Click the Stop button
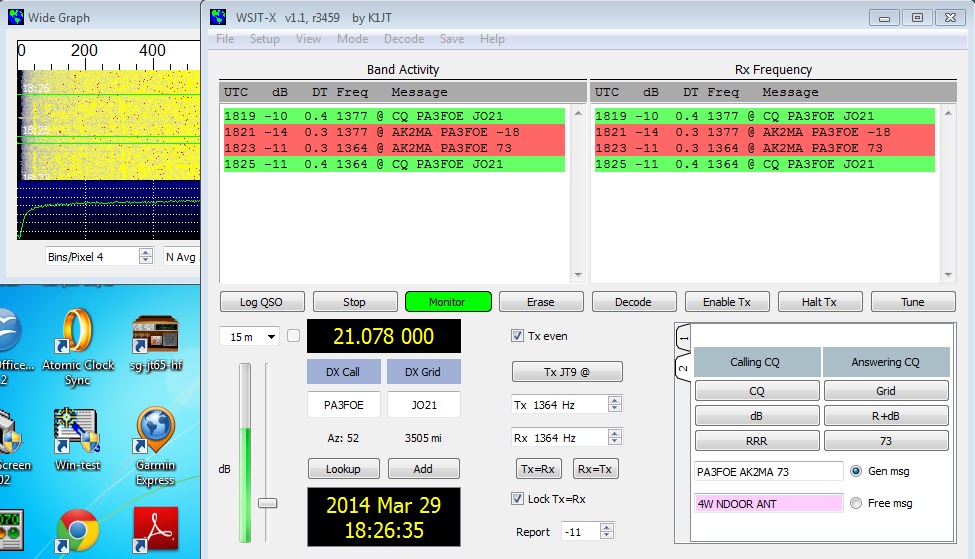This screenshot has height=559, width=975. (x=354, y=302)
